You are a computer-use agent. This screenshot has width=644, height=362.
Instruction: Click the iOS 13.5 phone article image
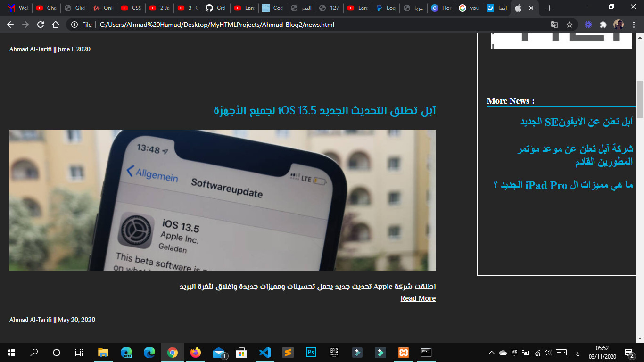[x=223, y=200]
